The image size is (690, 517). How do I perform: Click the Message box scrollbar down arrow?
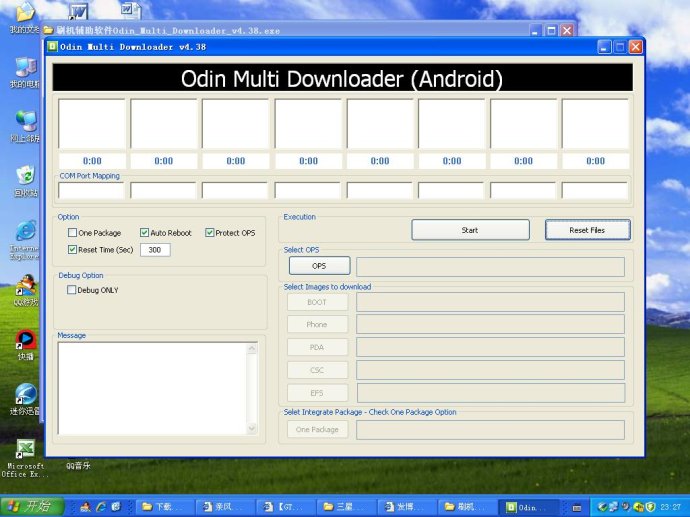[x=252, y=429]
